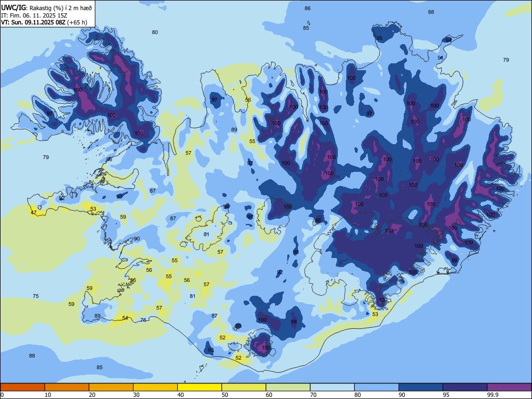The width and height of the screenshot is (532, 399).
Task: Click the '96' humidity value on the map
Action: (x=296, y=252)
